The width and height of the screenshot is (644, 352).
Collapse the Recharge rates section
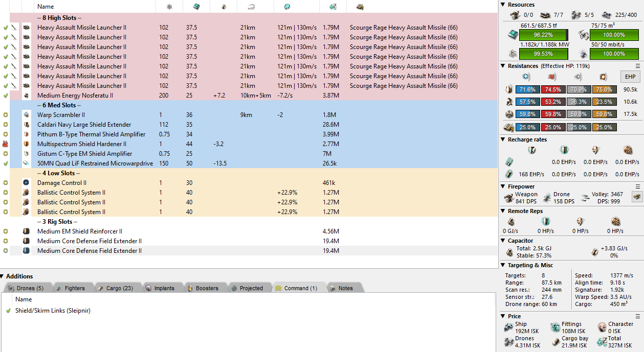503,139
